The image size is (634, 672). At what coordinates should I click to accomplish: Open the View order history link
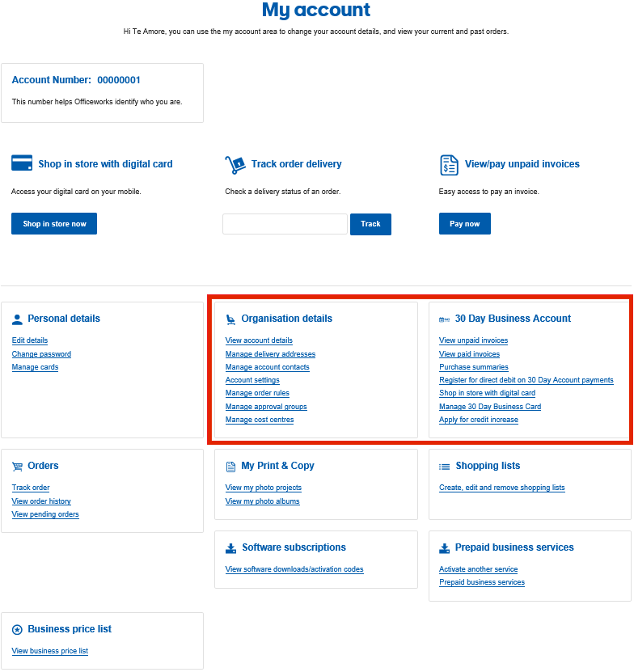click(41, 501)
